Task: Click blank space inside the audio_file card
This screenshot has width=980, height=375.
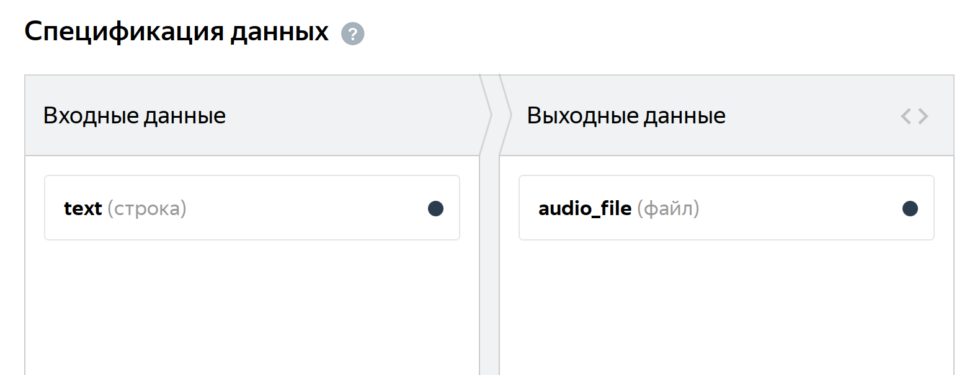Action: click(800, 208)
